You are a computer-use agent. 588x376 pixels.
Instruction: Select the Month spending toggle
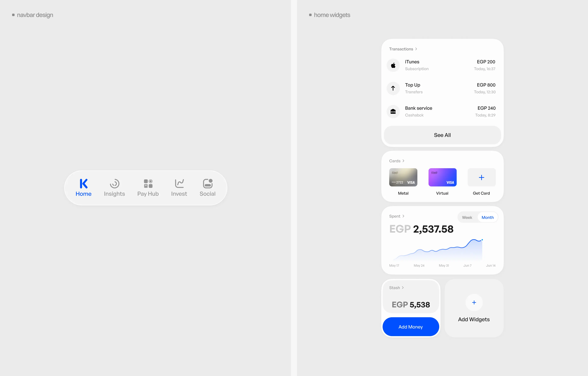point(487,217)
